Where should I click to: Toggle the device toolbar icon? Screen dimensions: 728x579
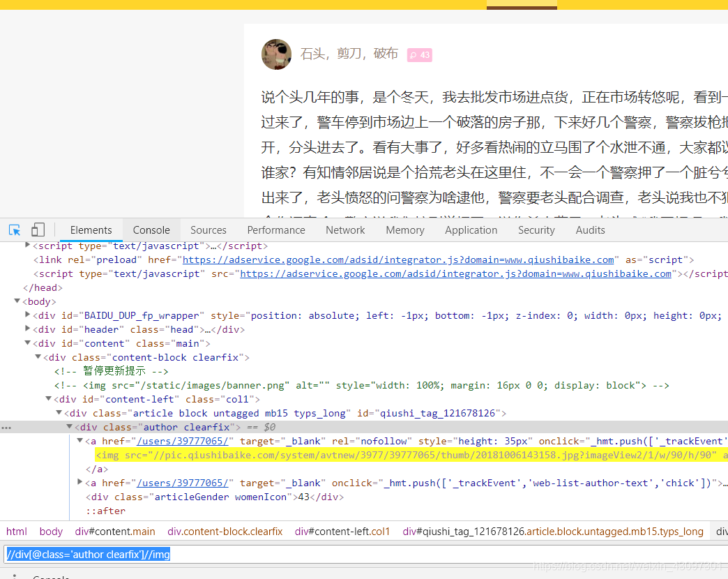(38, 230)
